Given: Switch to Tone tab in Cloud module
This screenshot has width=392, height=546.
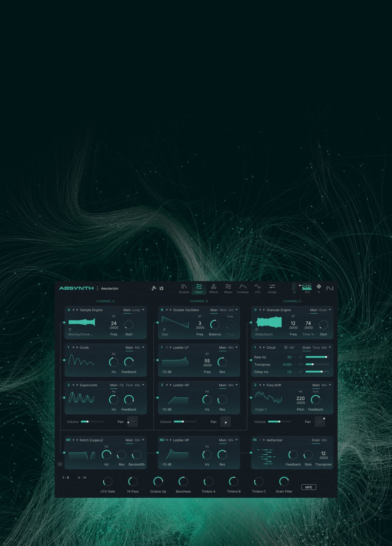Looking at the screenshot, I should [x=316, y=348].
